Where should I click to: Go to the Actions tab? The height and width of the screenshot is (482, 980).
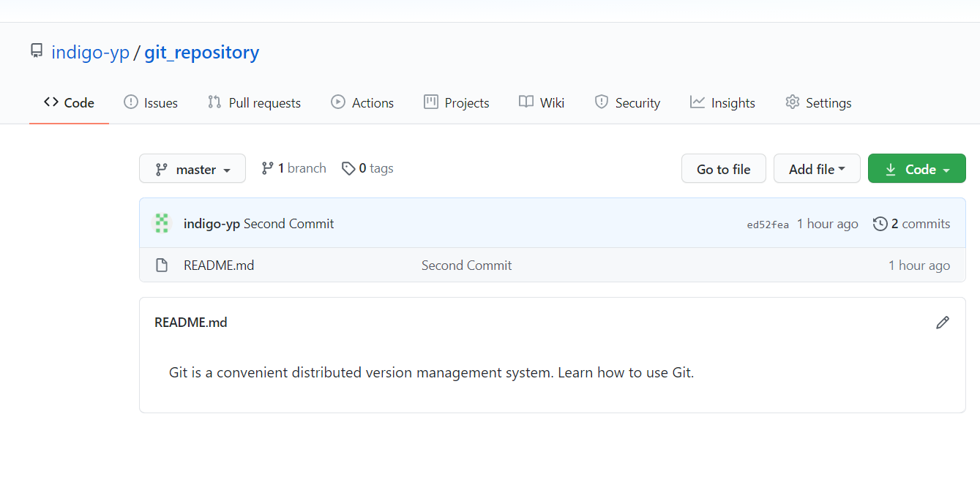click(362, 103)
